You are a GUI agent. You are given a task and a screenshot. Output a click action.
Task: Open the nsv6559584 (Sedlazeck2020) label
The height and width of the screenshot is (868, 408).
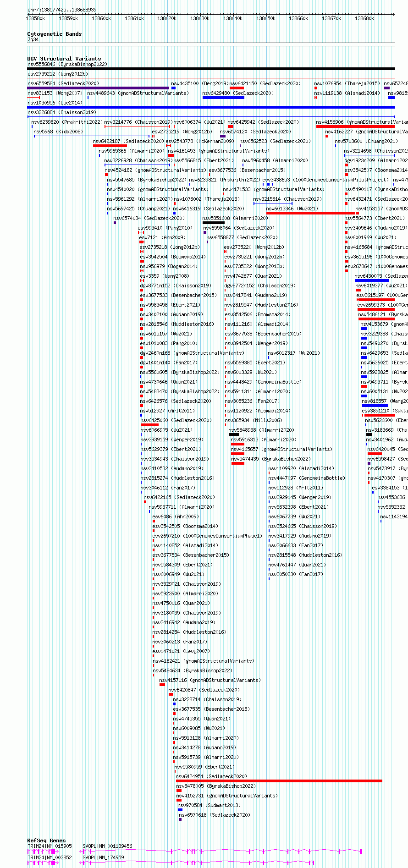click(x=63, y=84)
